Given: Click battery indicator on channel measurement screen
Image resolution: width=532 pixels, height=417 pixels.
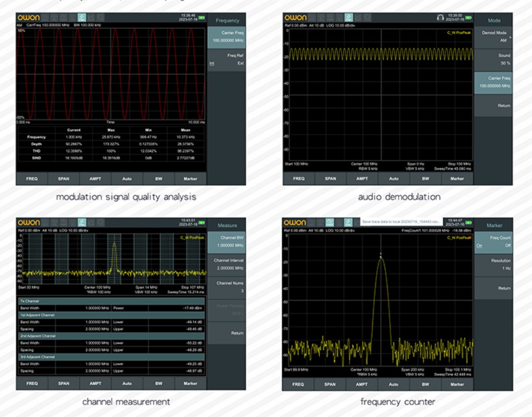Looking at the screenshot, I should [202, 223].
